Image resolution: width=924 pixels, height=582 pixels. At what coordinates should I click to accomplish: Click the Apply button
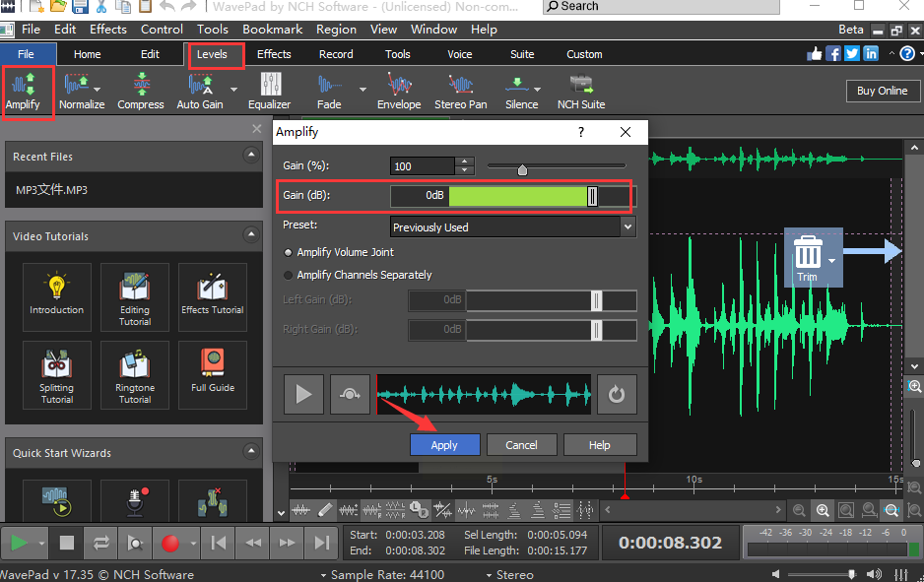(444, 445)
